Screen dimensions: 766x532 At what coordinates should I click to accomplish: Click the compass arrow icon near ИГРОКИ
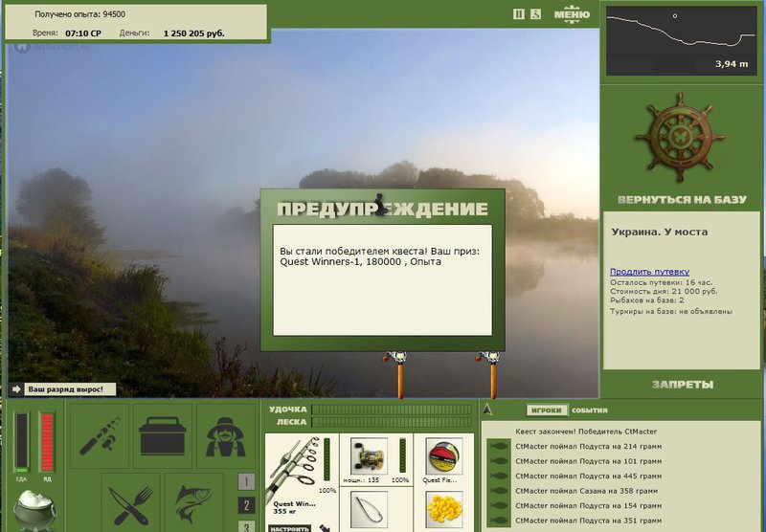click(x=487, y=410)
